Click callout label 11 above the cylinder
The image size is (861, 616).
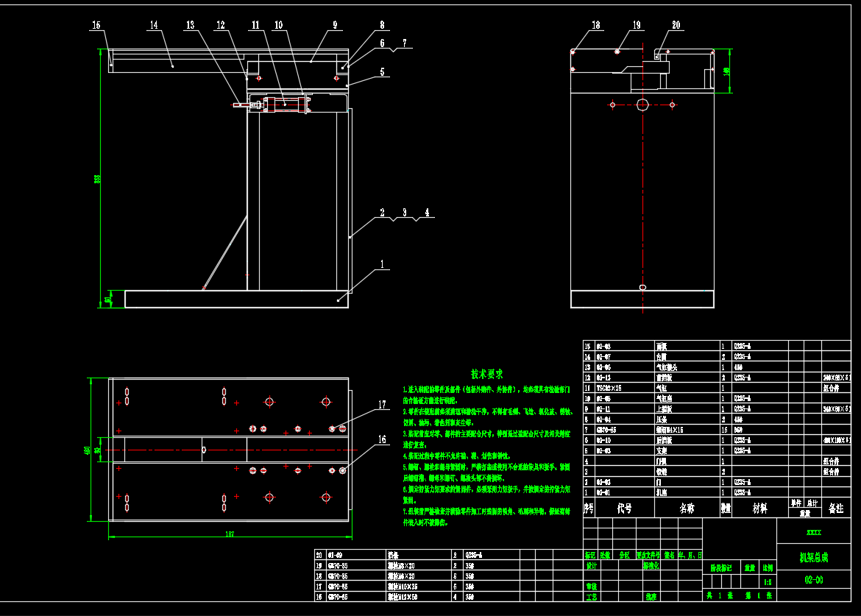pos(255,25)
